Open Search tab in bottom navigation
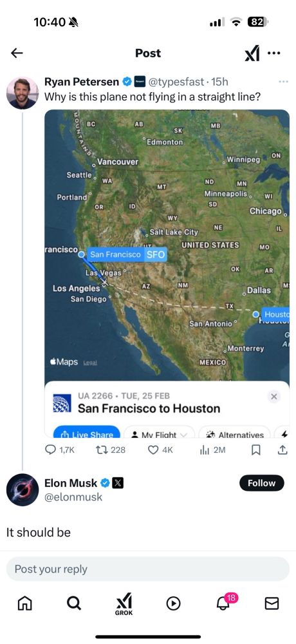296x644 pixels. [x=73, y=603]
